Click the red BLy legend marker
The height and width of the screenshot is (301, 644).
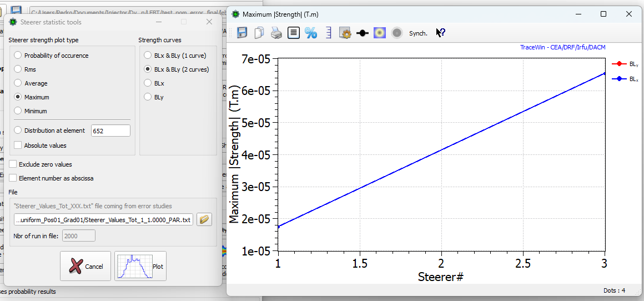[619, 64]
